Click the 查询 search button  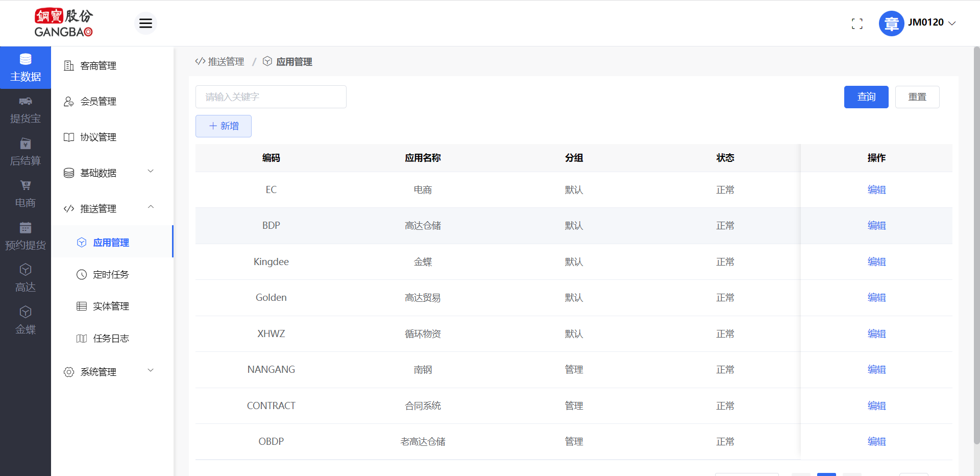[866, 97]
